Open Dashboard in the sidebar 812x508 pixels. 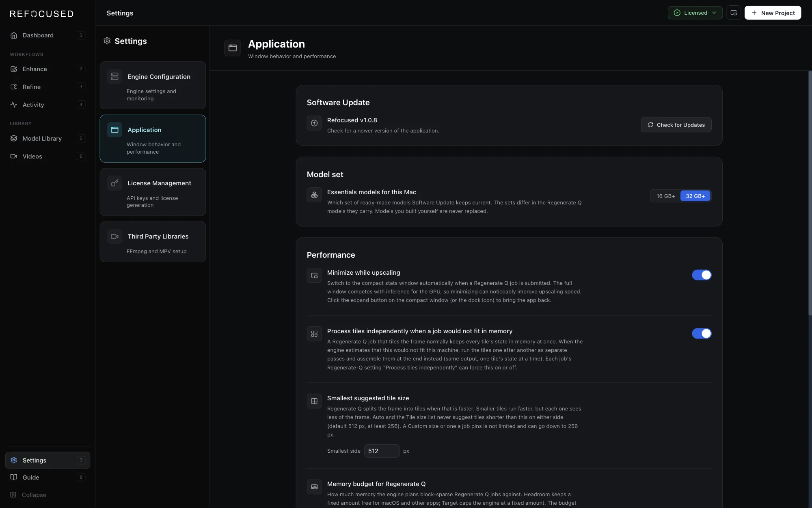(x=48, y=35)
